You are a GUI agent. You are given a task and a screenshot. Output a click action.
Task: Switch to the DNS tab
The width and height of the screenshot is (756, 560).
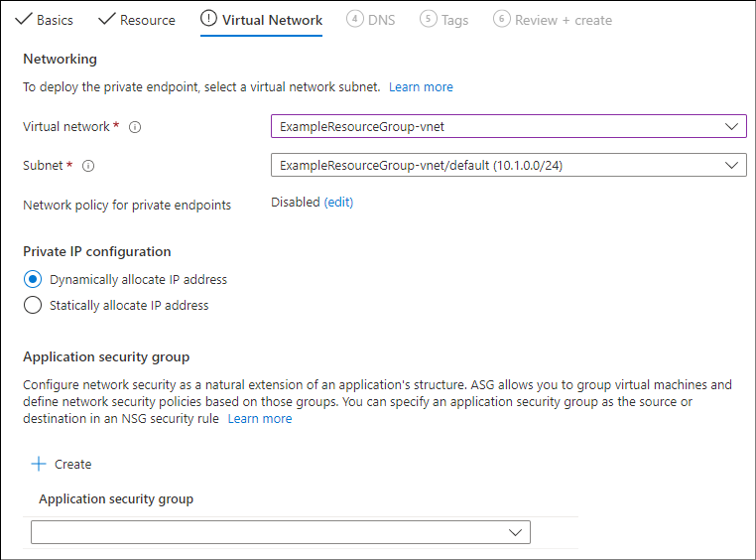tap(371, 20)
